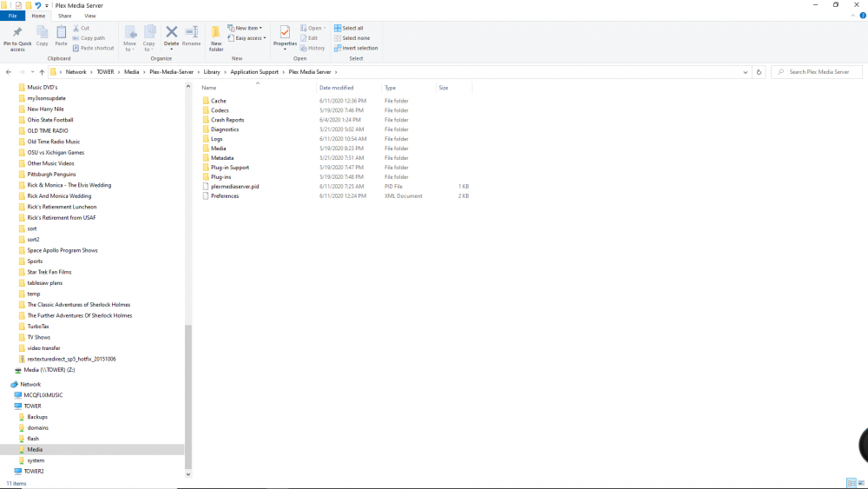Click Select none in the ribbon
This screenshot has width=868, height=489.
352,38
